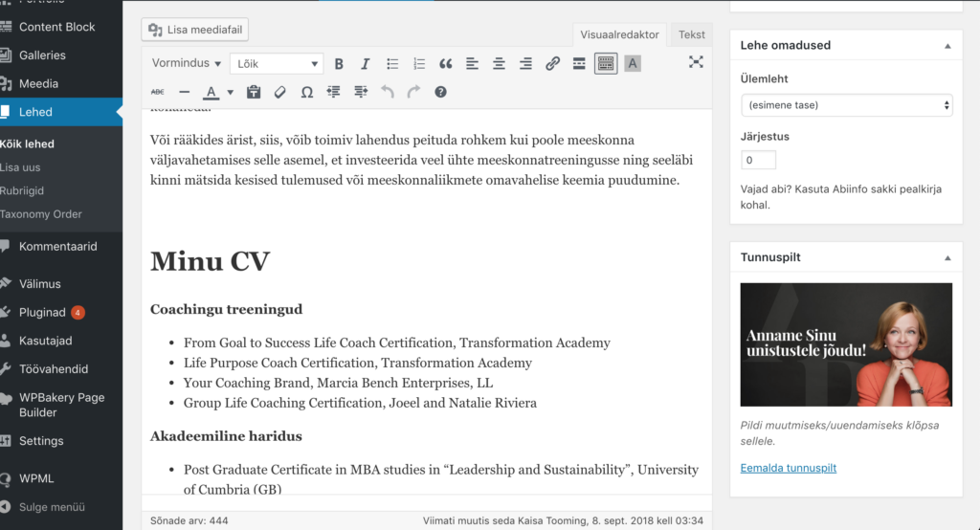
Task: Open the Ülemleht parent page dropdown
Action: pos(846,105)
